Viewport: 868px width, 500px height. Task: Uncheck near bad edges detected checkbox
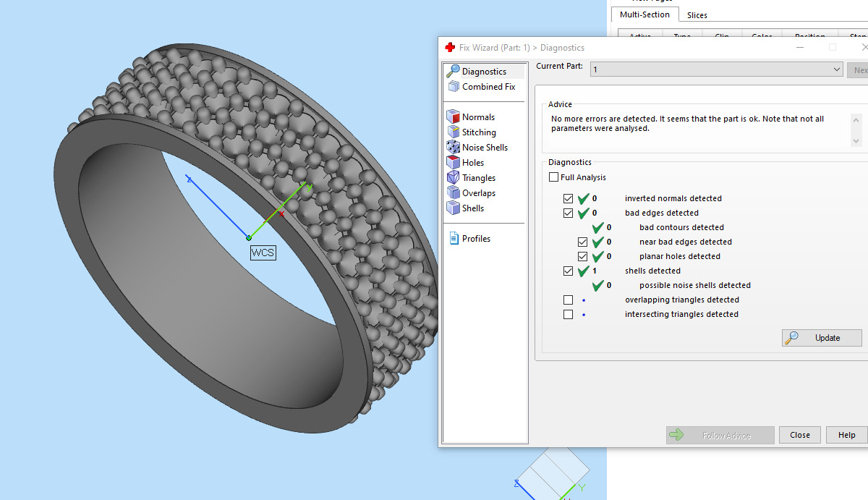click(582, 242)
